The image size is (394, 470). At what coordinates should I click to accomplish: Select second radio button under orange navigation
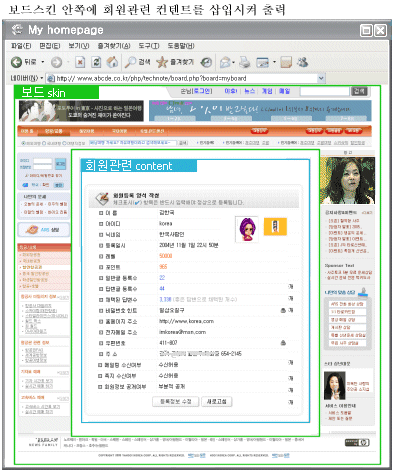pyautogui.click(x=44, y=143)
